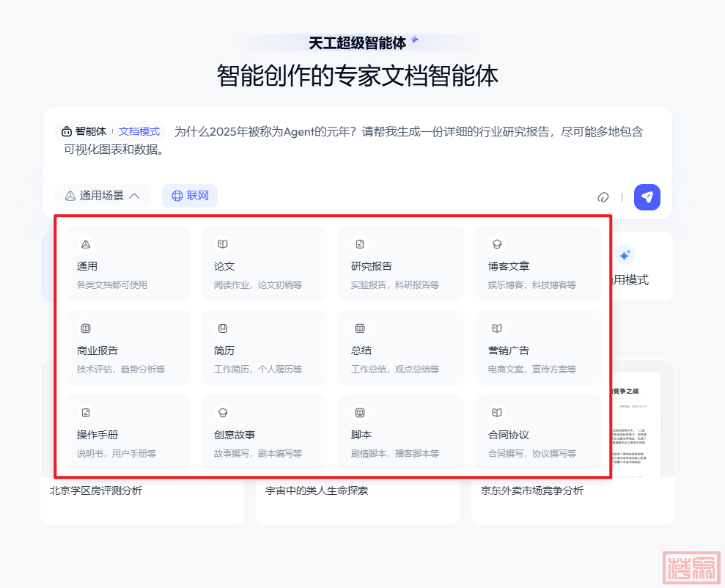Click the 剧情脚本，播客脚本等 description
This screenshot has height=588, width=725.
(x=395, y=454)
